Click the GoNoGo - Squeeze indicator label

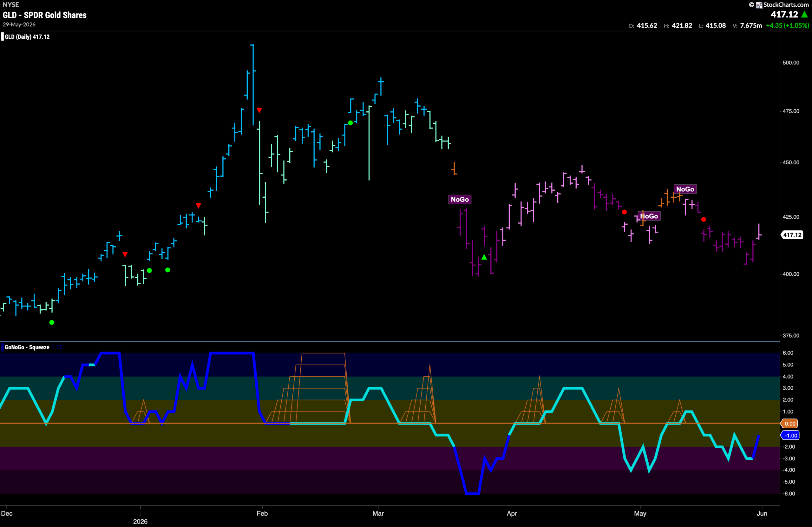[27, 347]
